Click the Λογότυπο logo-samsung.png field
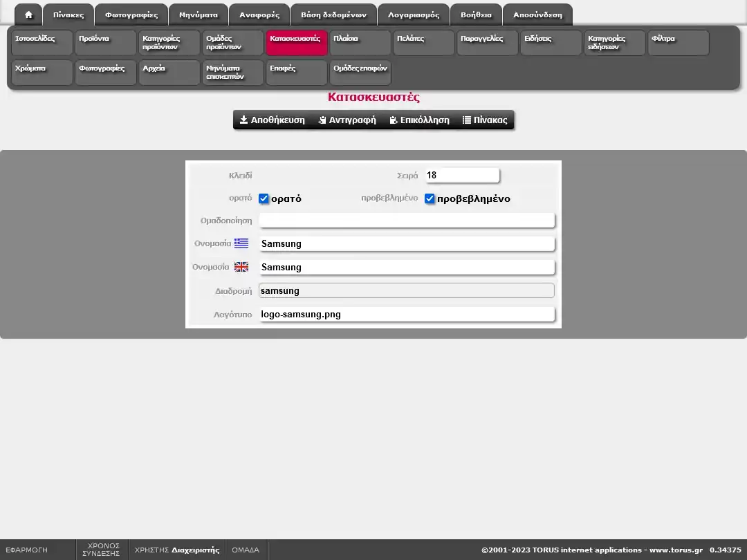 tap(407, 315)
